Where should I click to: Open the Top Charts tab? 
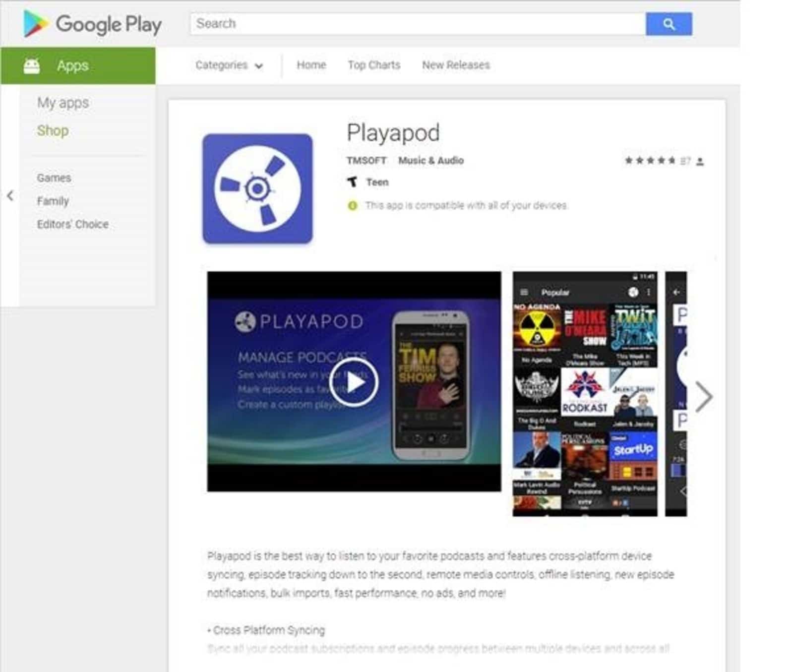(374, 65)
